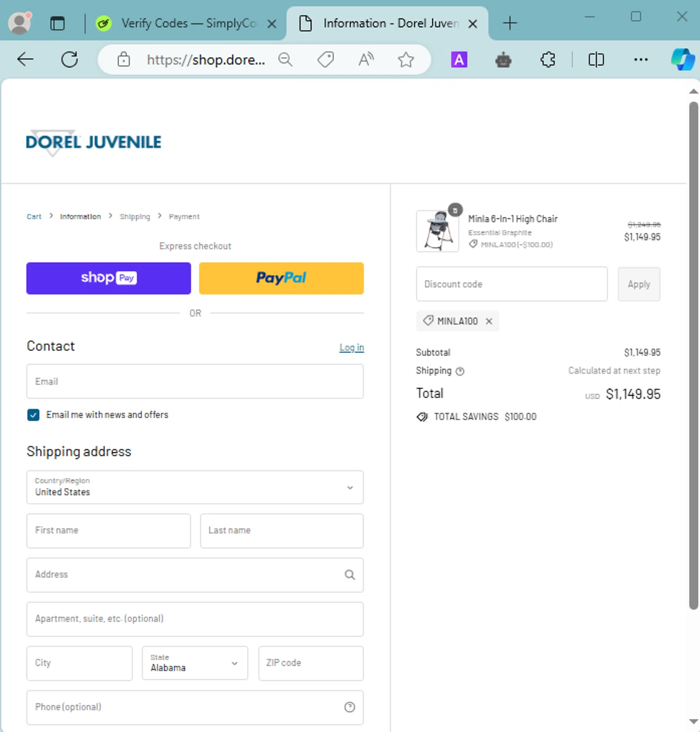Focus the Discount code field
This screenshot has height=732, width=700.
(x=512, y=284)
